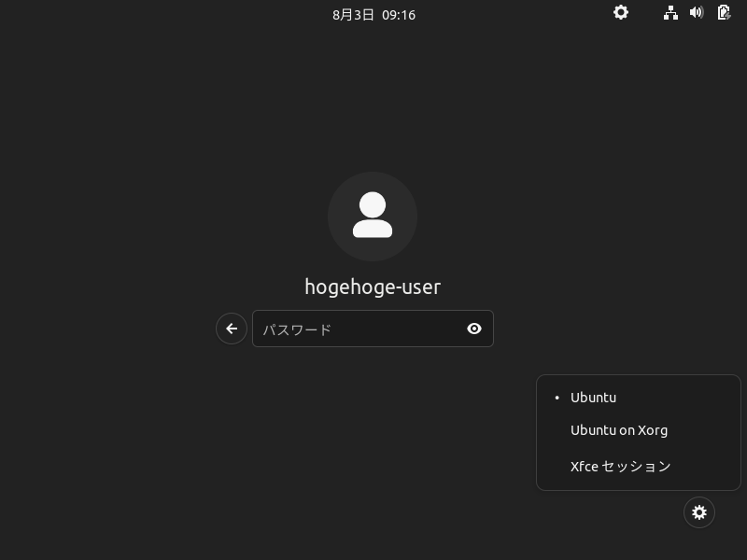This screenshot has height=560, width=747.
Task: Select the Ubuntu session option
Action: tap(639, 398)
